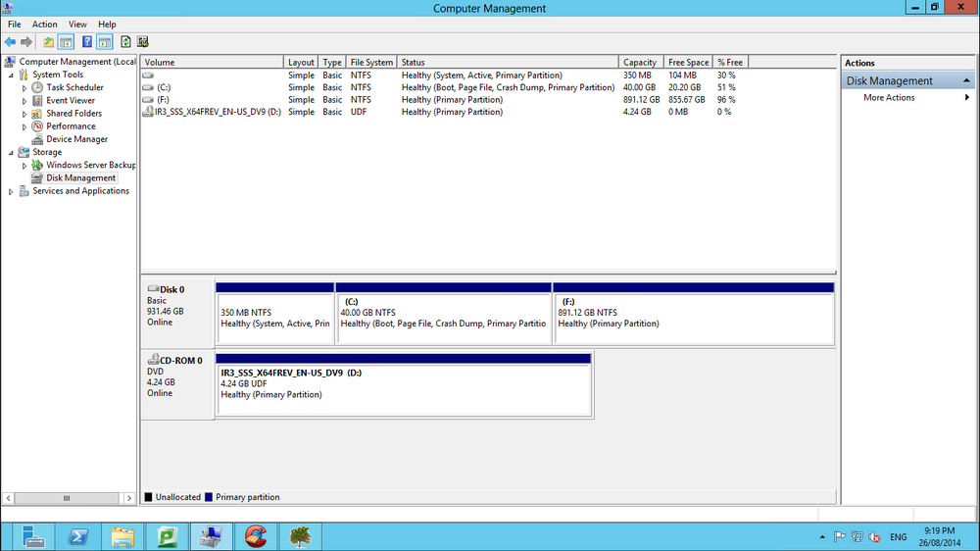Sort volumes by Free Space column header

coord(688,62)
